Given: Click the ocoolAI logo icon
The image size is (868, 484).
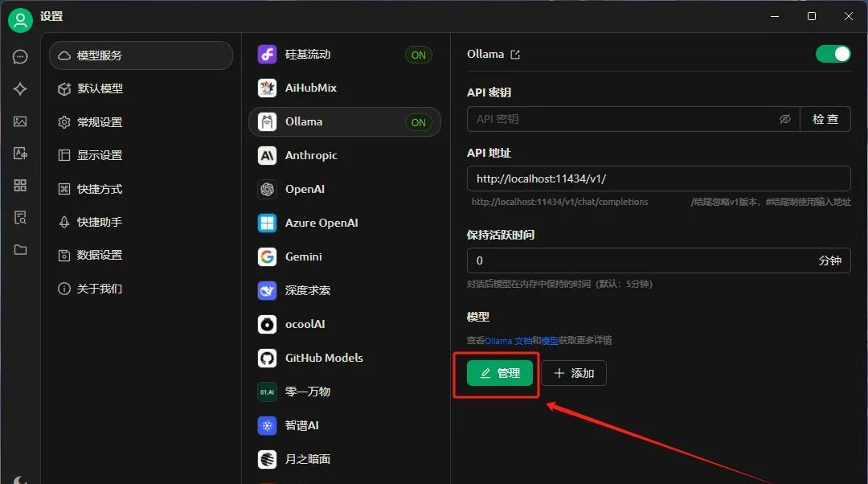Looking at the screenshot, I should [268, 325].
